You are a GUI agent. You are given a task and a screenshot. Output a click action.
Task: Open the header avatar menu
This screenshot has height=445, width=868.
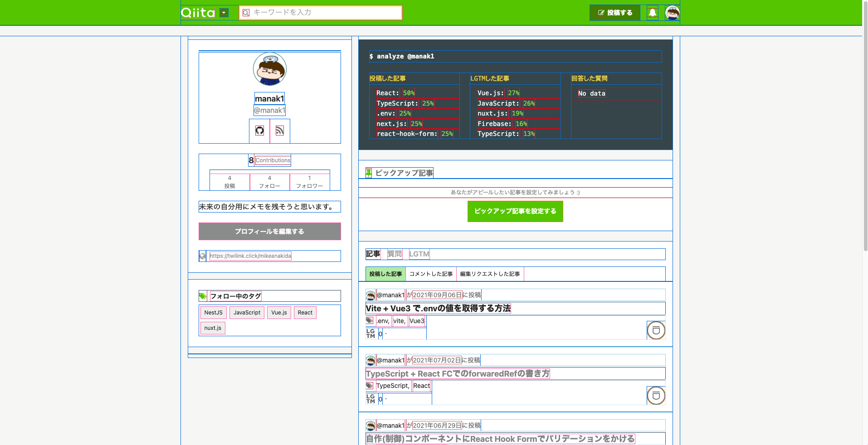tap(672, 13)
